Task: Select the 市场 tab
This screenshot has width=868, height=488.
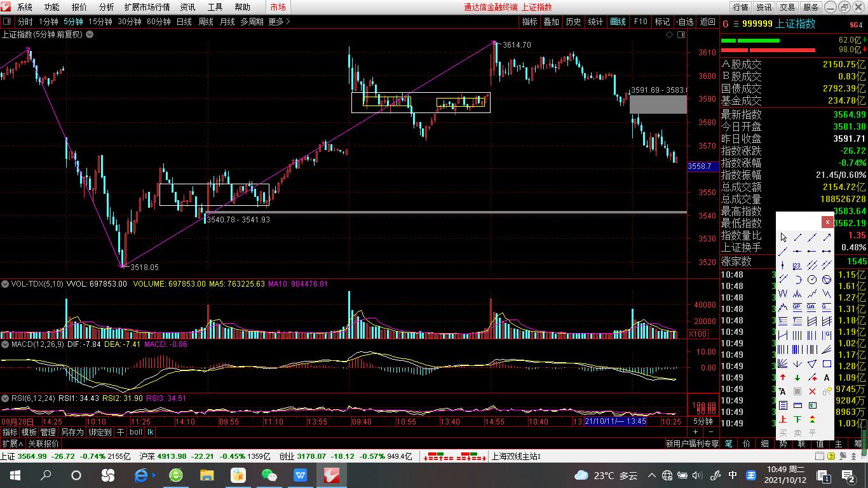Action: [x=278, y=7]
